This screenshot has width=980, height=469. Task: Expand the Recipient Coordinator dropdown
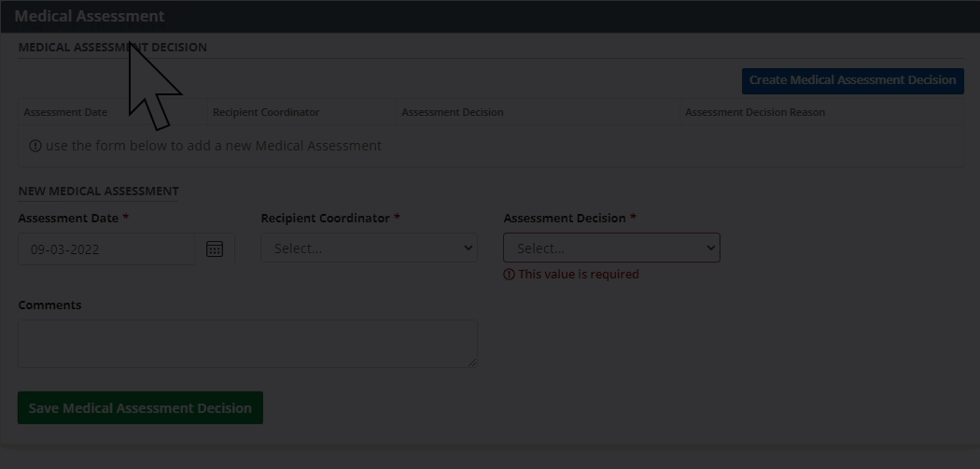(x=369, y=249)
